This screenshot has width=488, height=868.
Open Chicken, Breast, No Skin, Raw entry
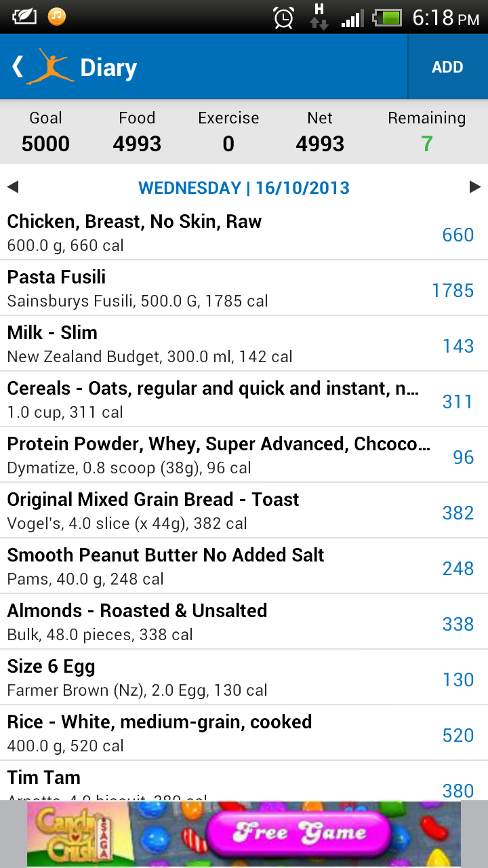pyautogui.click(x=244, y=232)
